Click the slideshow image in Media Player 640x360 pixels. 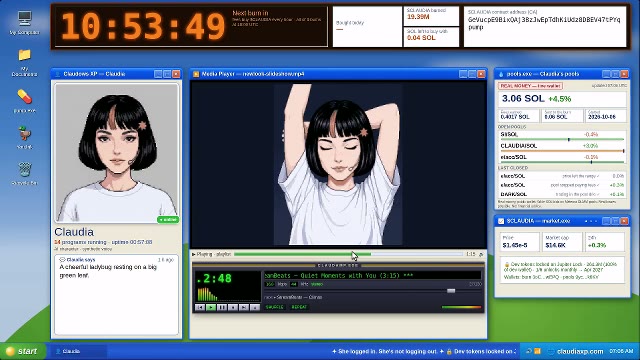338,164
